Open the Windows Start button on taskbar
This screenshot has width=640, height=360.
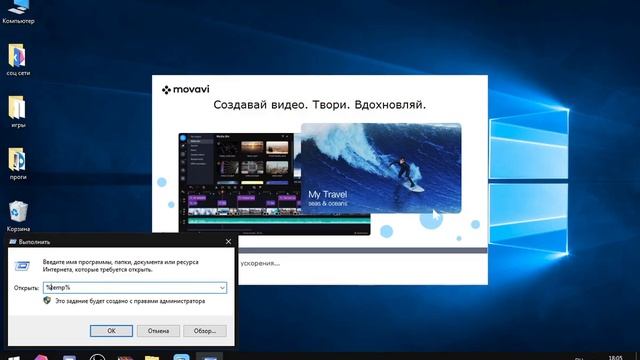pos(13,357)
